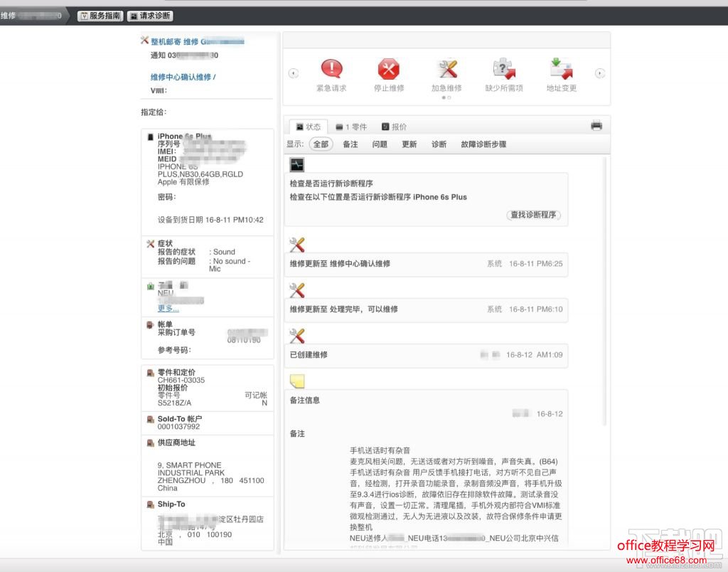The width and height of the screenshot is (728, 572).
Task: Click the part number CH661-03035
Action: click(181, 380)
